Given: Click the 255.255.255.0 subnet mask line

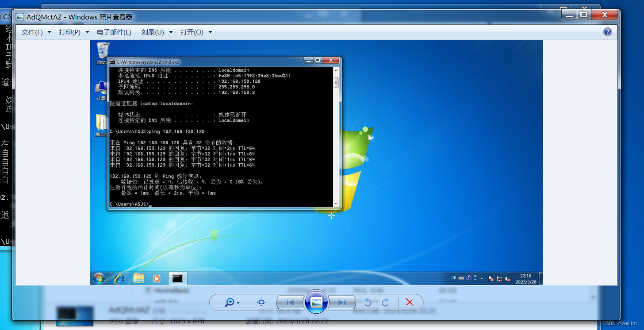Looking at the screenshot, I should click(186, 87).
